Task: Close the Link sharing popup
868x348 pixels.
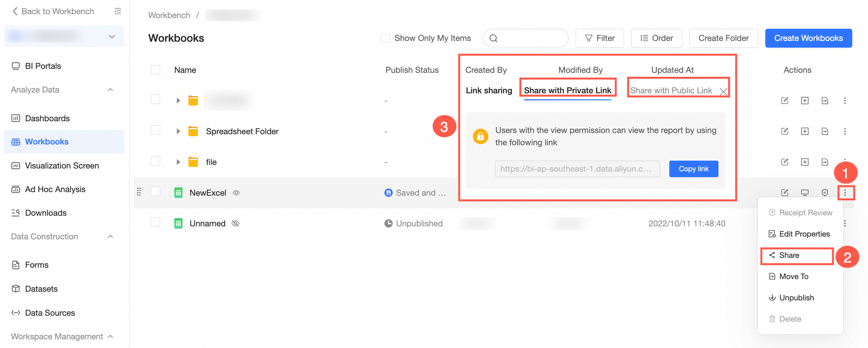Action: click(723, 92)
